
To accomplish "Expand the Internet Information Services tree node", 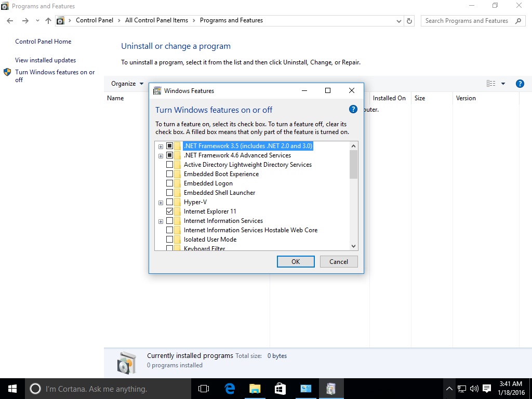I will pos(161,221).
